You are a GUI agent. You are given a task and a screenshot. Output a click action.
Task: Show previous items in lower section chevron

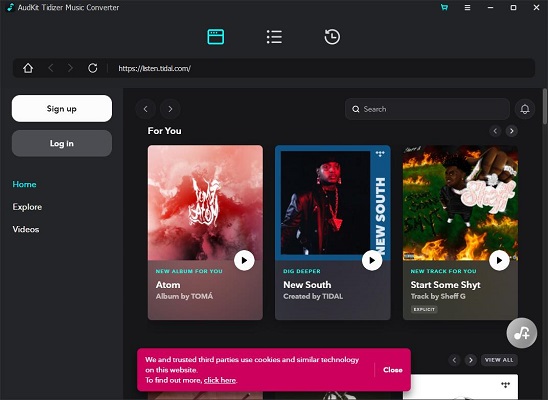(x=454, y=360)
